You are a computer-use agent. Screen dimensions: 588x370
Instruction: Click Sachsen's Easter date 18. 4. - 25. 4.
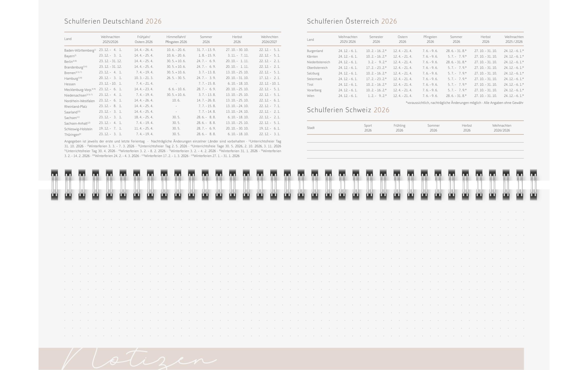[144, 117]
